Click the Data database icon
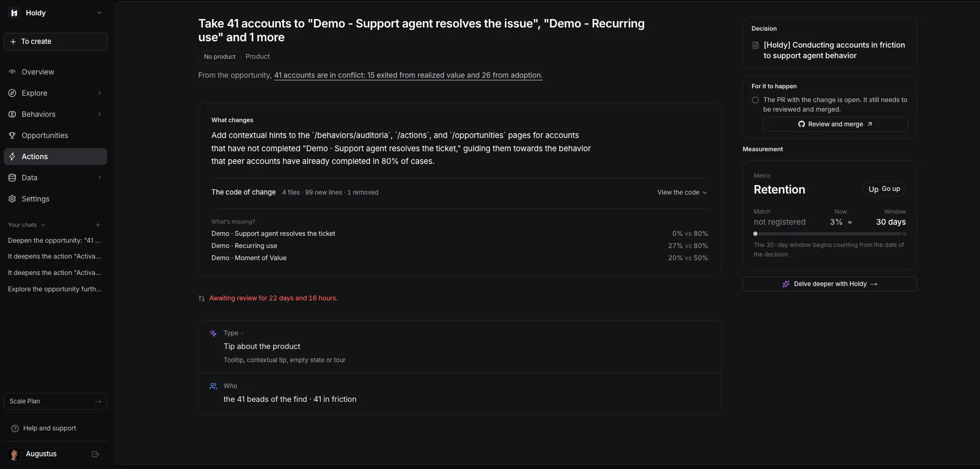Screen dimensions: 980x469 tap(12, 178)
